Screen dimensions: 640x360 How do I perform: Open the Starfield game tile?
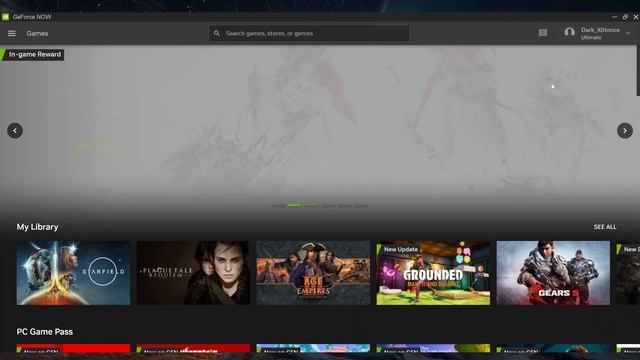pyautogui.click(x=73, y=273)
